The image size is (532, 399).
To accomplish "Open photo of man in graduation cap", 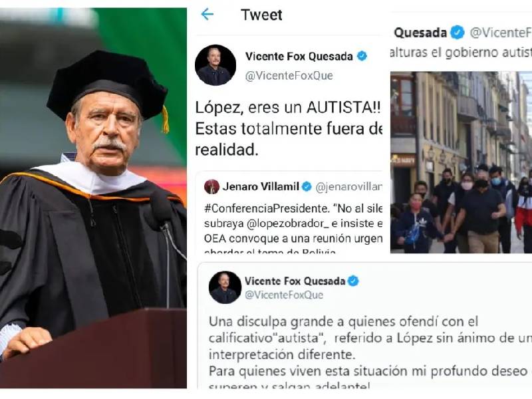I will tap(93, 198).
